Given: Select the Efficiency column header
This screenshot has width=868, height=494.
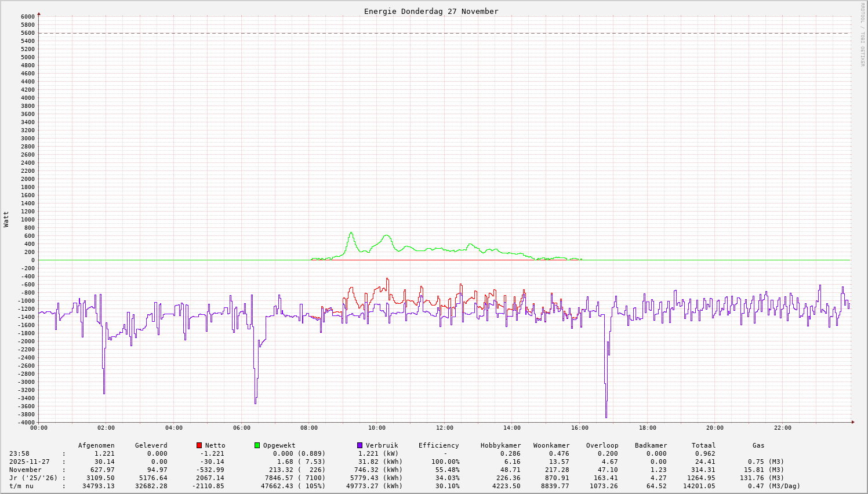Looking at the screenshot, I should [x=438, y=445].
